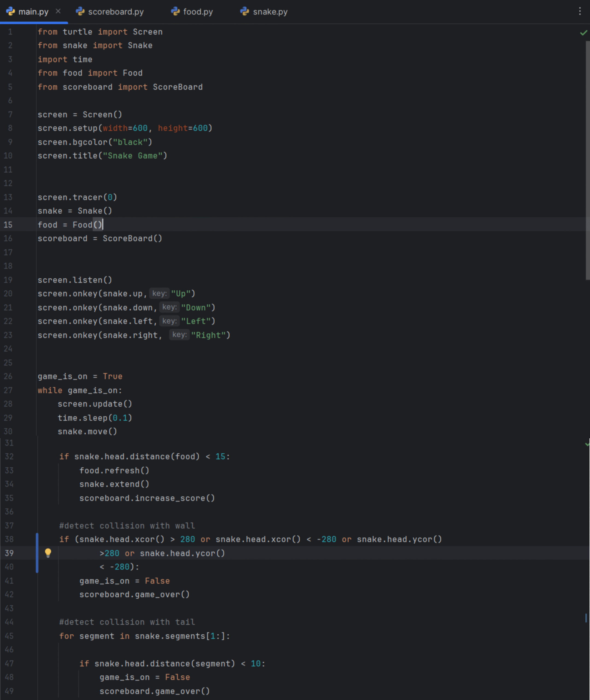This screenshot has height=700, width=590.
Task: Click the key: inlay hint before "Right"
Action: [x=179, y=334]
